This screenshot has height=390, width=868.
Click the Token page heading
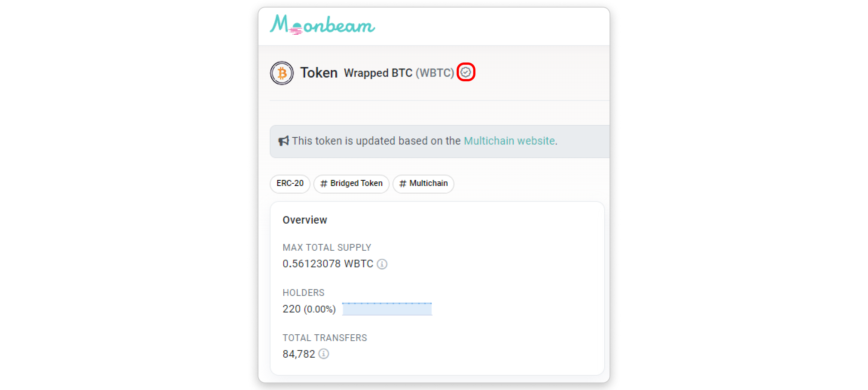(x=319, y=73)
